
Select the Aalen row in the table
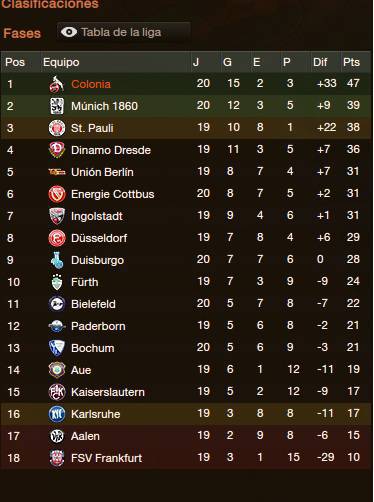(x=186, y=436)
